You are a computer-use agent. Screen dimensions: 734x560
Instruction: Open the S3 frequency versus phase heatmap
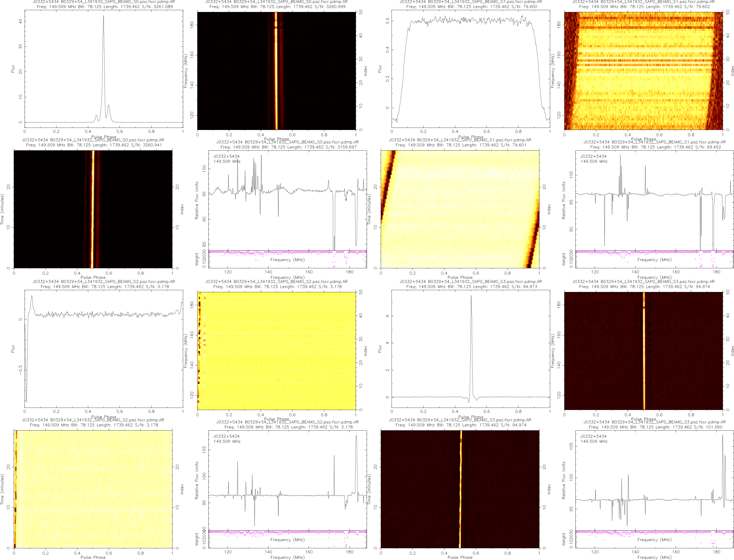[643, 351]
